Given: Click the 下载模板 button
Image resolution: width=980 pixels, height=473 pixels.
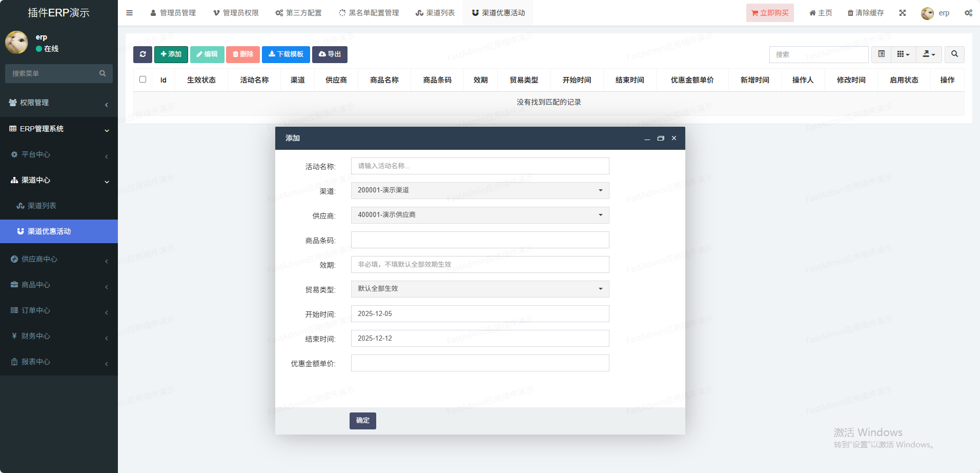Looking at the screenshot, I should tap(285, 54).
